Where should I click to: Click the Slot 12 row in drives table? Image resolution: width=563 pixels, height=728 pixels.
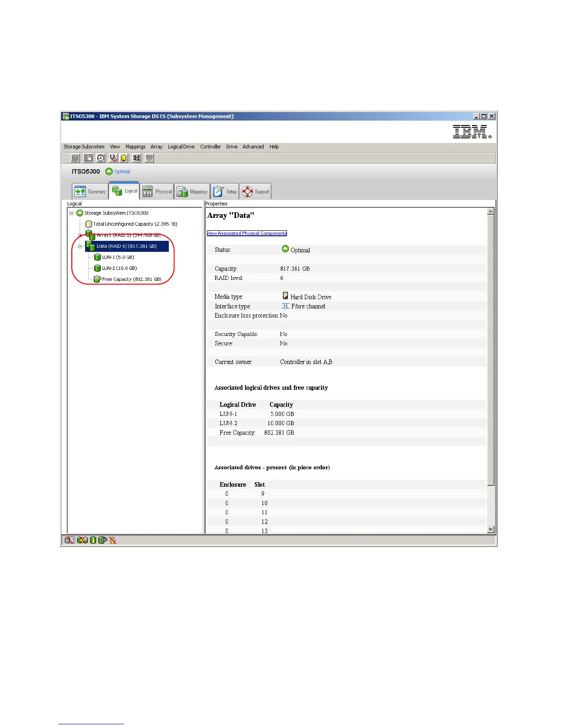tap(346, 522)
